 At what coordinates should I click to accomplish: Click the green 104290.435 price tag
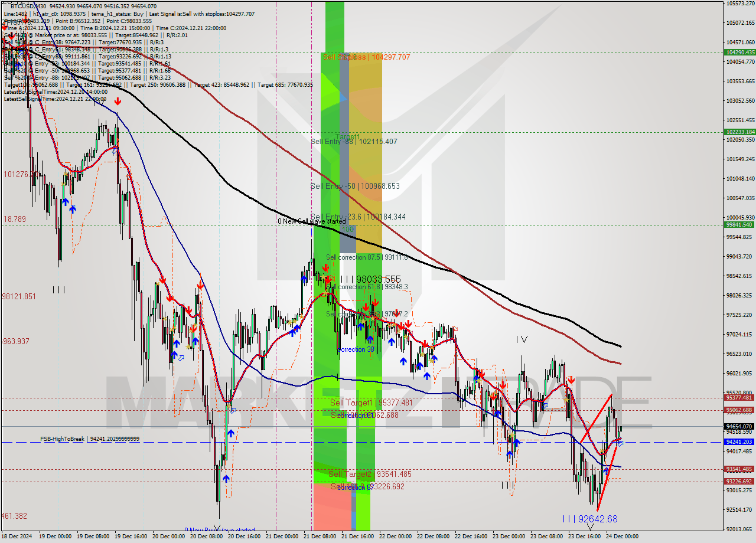(739, 53)
